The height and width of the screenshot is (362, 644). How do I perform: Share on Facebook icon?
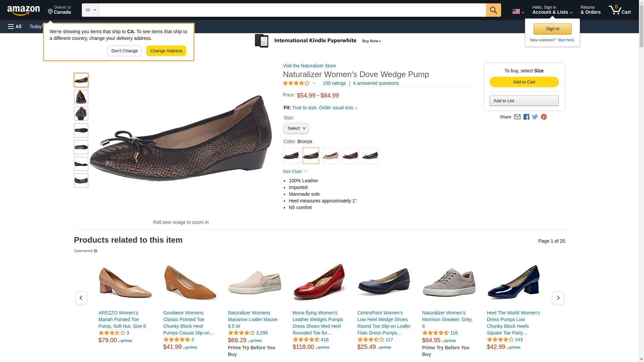click(x=526, y=117)
